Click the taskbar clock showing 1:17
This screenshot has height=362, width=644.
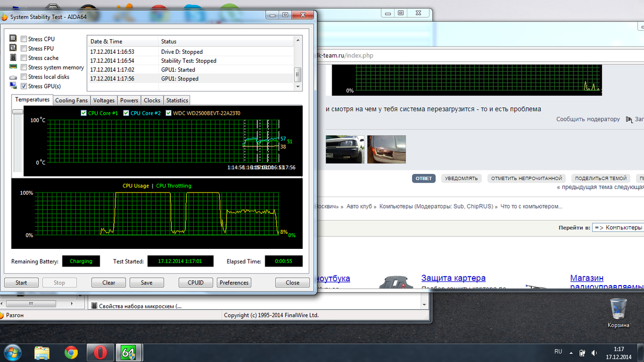(x=618, y=352)
